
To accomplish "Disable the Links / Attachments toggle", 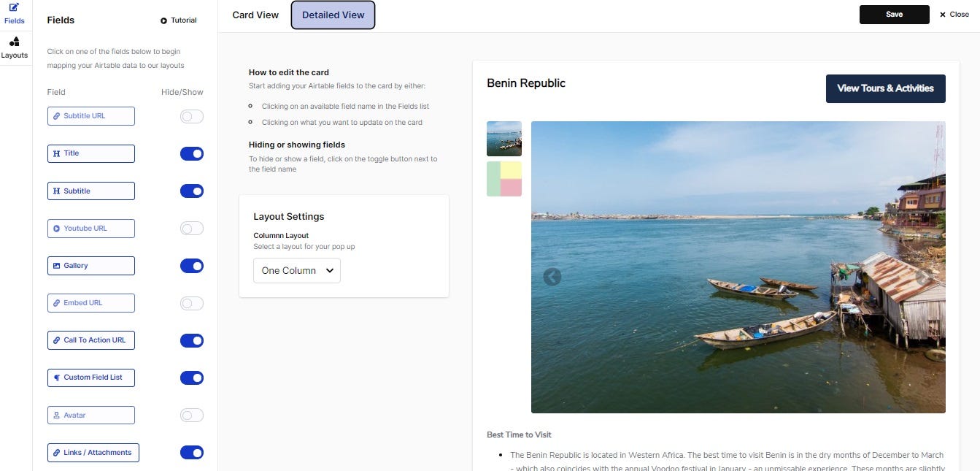I will click(x=192, y=453).
